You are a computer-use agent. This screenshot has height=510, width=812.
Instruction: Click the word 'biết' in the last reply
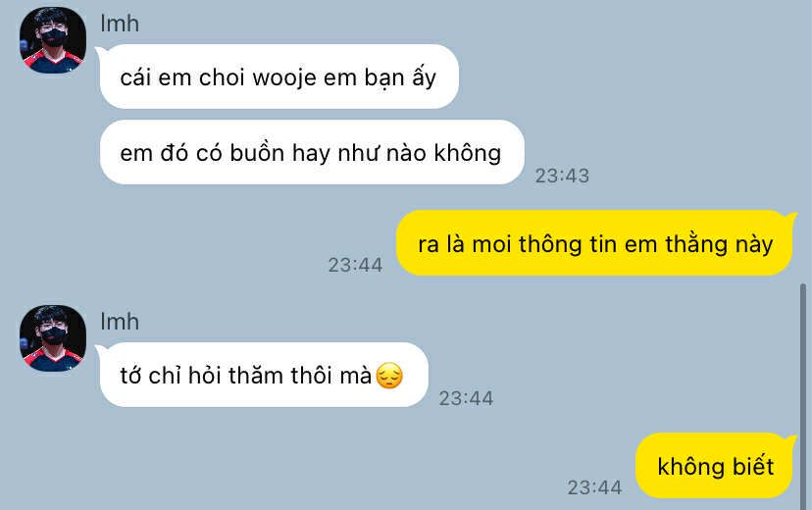[753, 466]
